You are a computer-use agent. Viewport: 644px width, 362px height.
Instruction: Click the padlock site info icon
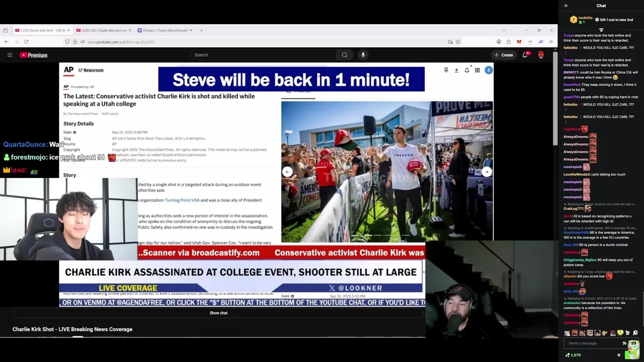(75, 42)
